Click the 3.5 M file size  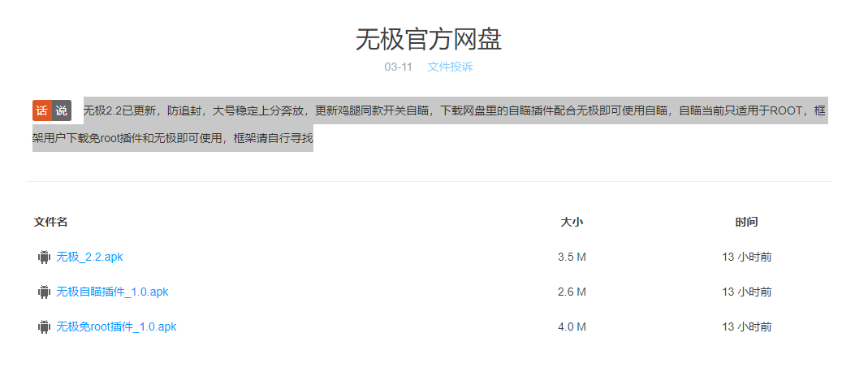tap(572, 257)
